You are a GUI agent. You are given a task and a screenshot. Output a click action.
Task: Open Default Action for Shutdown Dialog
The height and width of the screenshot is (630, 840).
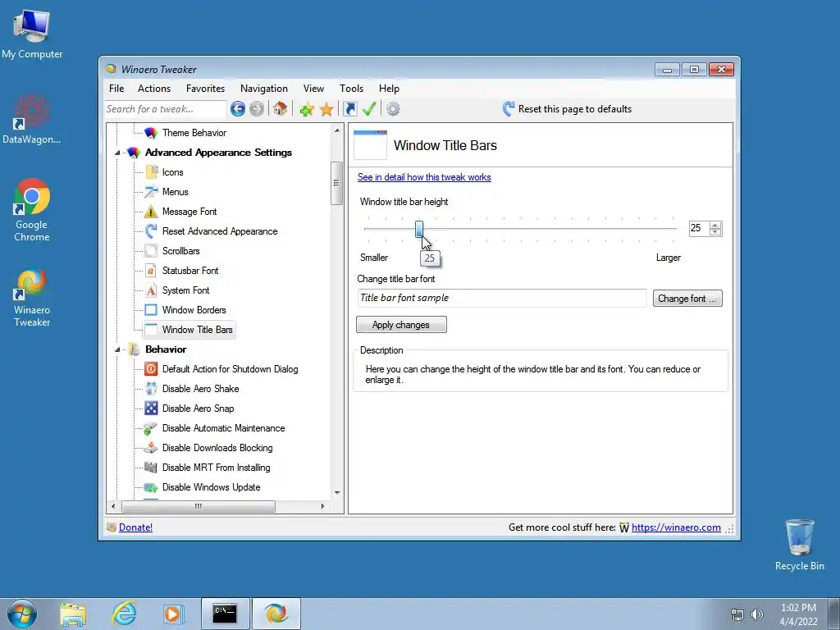(230, 369)
